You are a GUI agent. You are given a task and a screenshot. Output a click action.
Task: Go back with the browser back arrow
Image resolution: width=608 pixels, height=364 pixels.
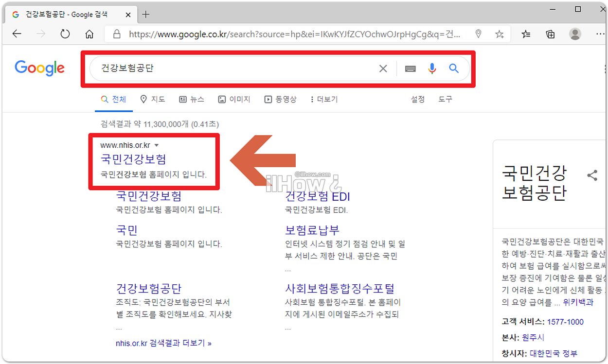point(17,34)
